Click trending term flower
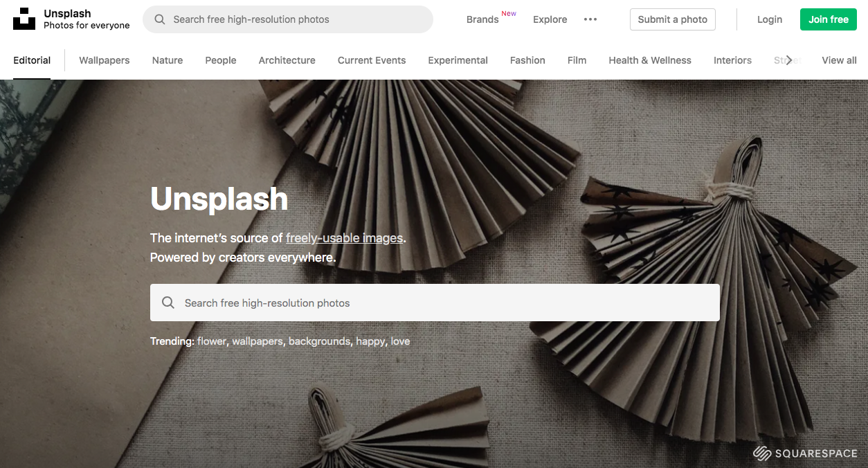Image resolution: width=868 pixels, height=468 pixels. click(212, 341)
